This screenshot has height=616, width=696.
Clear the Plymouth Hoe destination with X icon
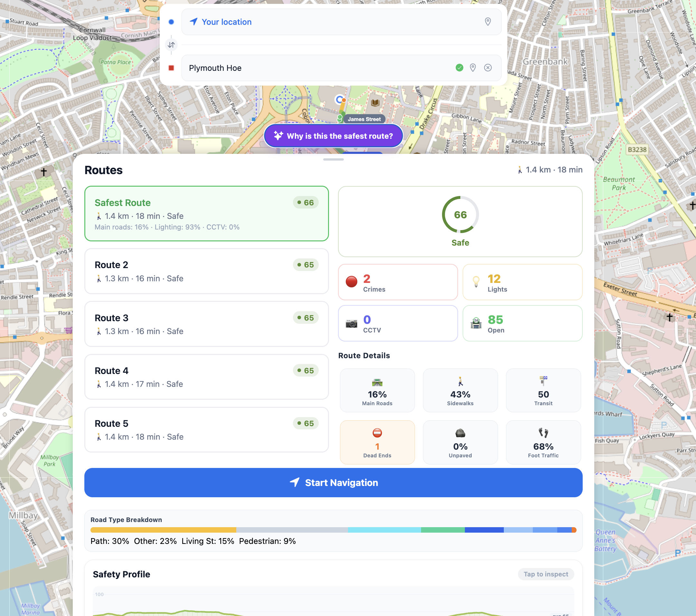coord(488,68)
